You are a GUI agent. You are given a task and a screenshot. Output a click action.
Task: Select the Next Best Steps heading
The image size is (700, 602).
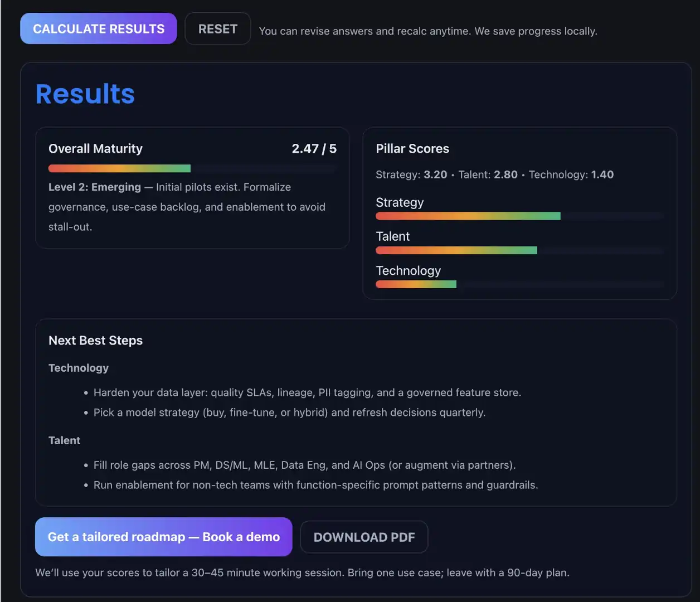(95, 340)
